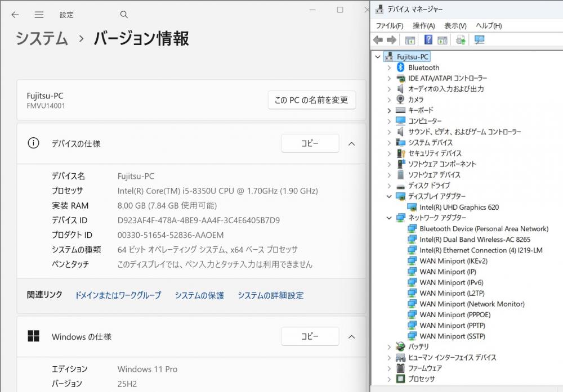This screenshot has height=392, width=563.
Task: Collapse the デバイスの仕様 section chevron
Action: [x=351, y=143]
